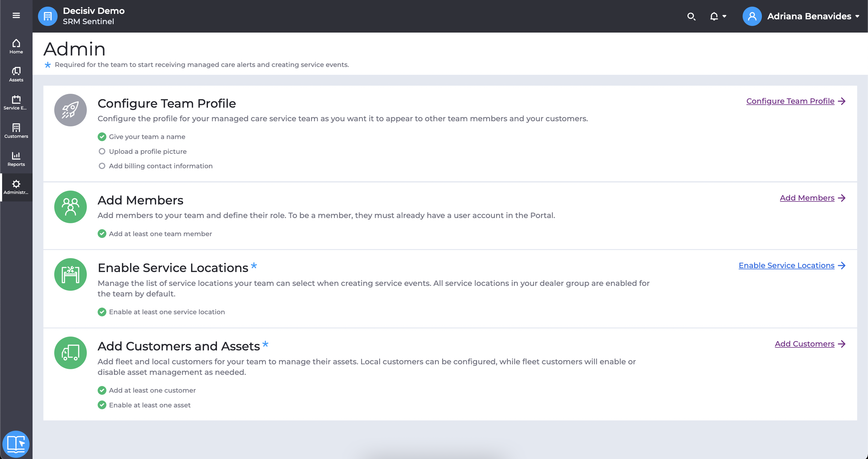Click the Add Members people icon
Image resolution: width=868 pixels, height=459 pixels.
[x=71, y=207]
